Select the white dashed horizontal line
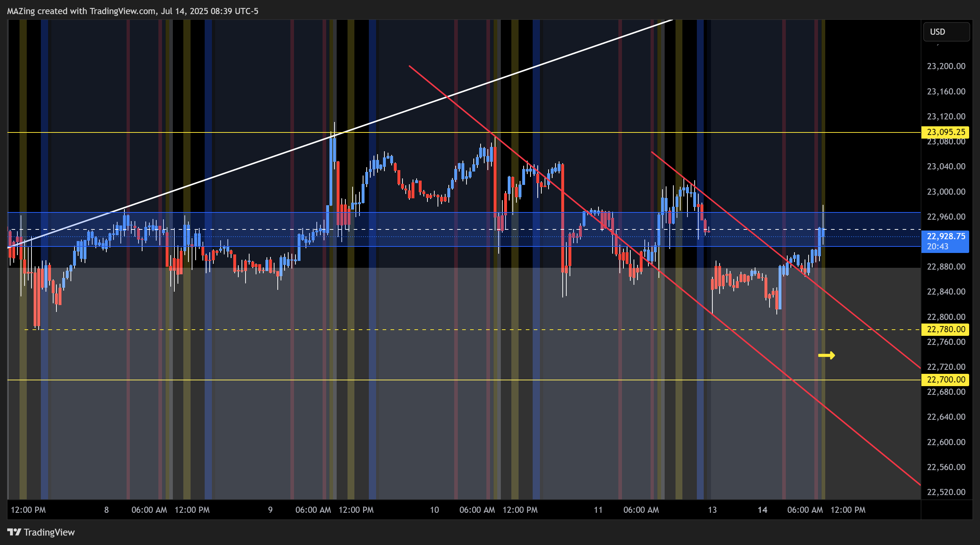980x545 pixels. pos(464,229)
